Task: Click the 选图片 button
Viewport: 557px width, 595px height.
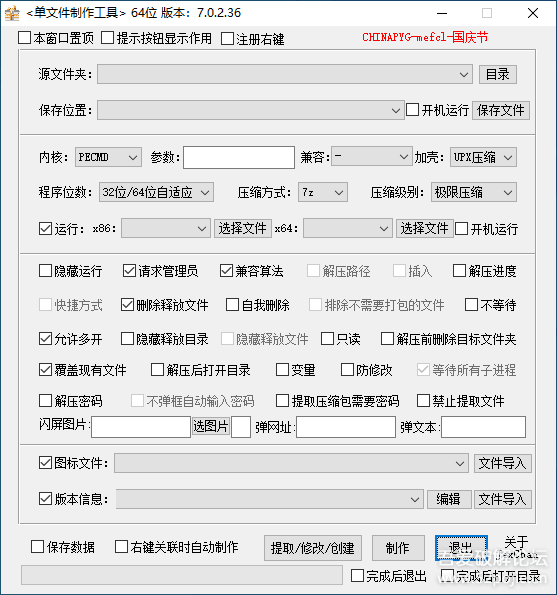Action: point(211,426)
